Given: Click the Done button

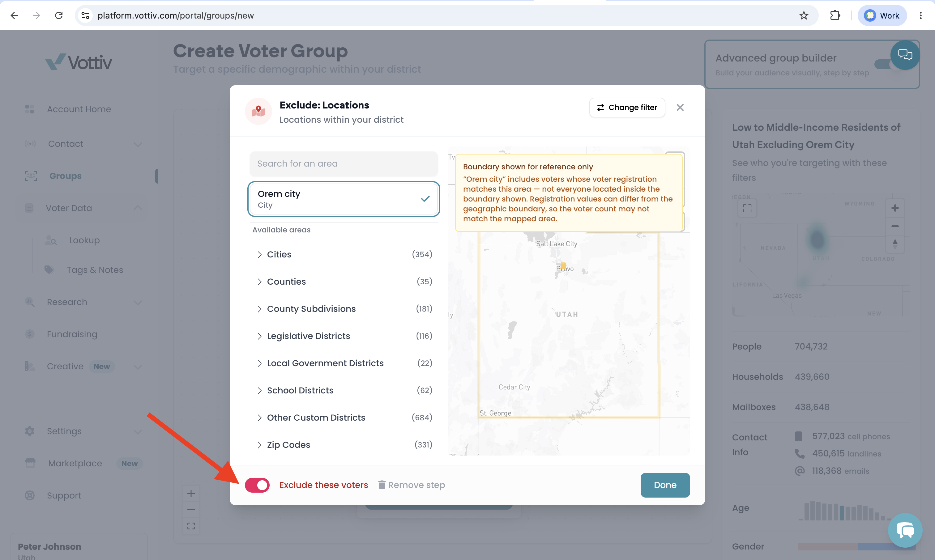Looking at the screenshot, I should point(665,485).
